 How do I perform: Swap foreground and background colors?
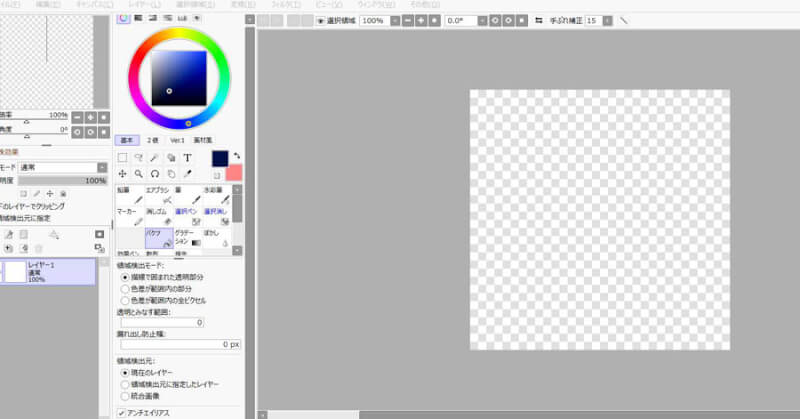(236, 155)
